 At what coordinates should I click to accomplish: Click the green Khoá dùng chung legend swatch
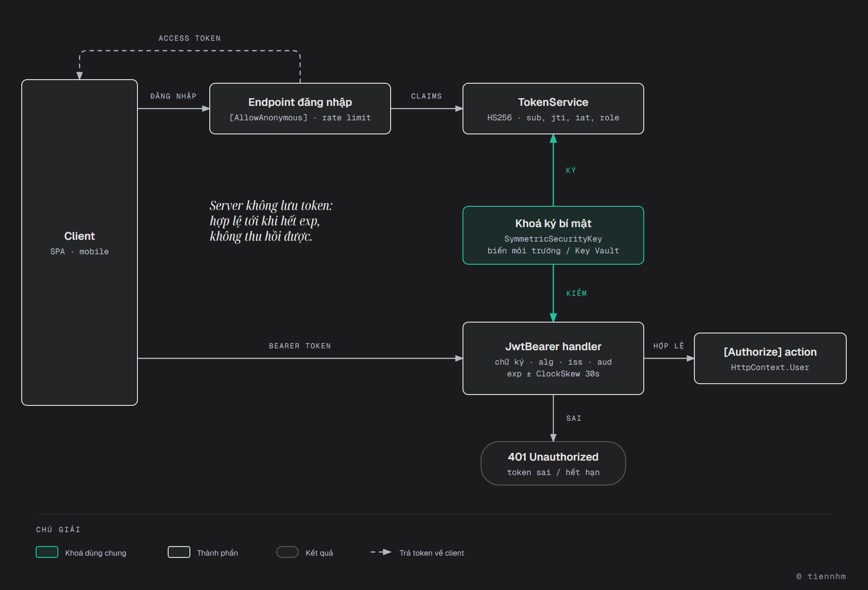pos(47,552)
